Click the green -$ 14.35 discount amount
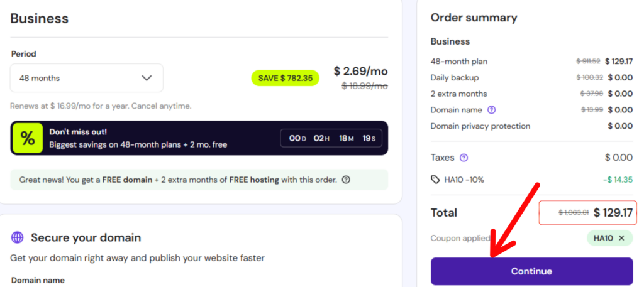The height and width of the screenshot is (287, 644). 618,180
